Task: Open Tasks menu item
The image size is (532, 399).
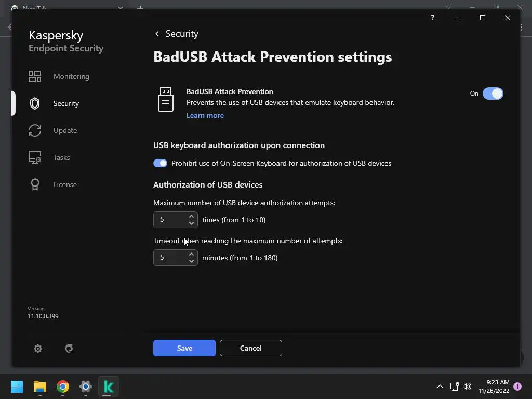Action: tap(61, 157)
